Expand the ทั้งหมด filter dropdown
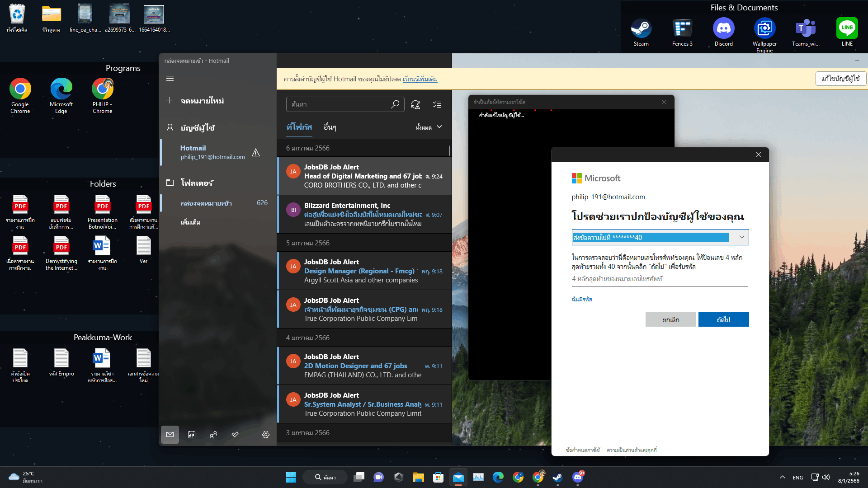Viewport: 868px width, 488px height. pos(429,127)
